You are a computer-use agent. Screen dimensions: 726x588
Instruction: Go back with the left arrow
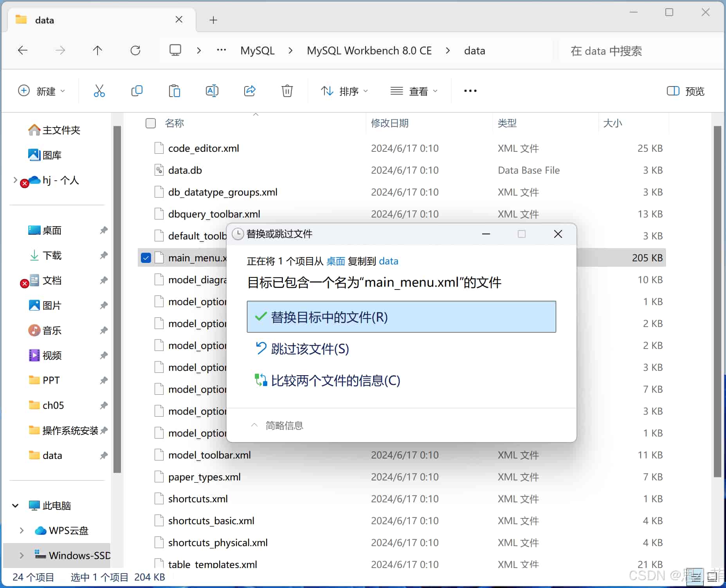tap(23, 50)
